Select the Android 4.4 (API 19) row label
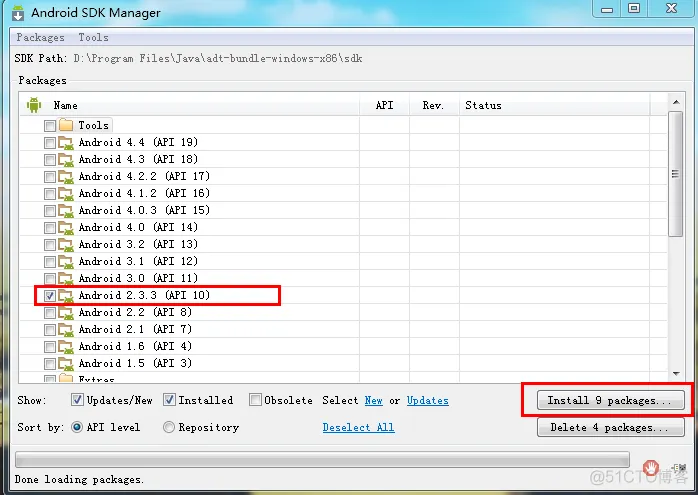This screenshot has width=698, height=495. coord(138,142)
